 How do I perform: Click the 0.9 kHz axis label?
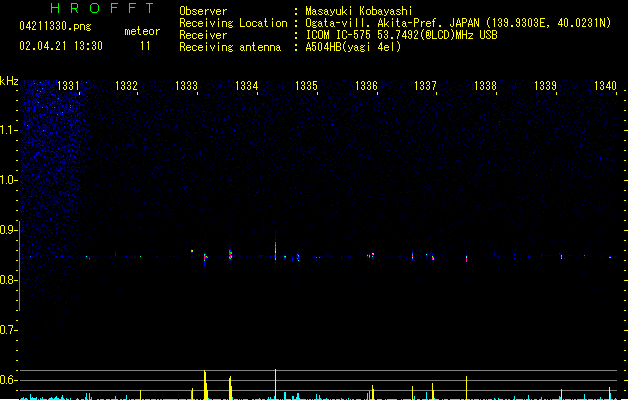(x=8, y=230)
